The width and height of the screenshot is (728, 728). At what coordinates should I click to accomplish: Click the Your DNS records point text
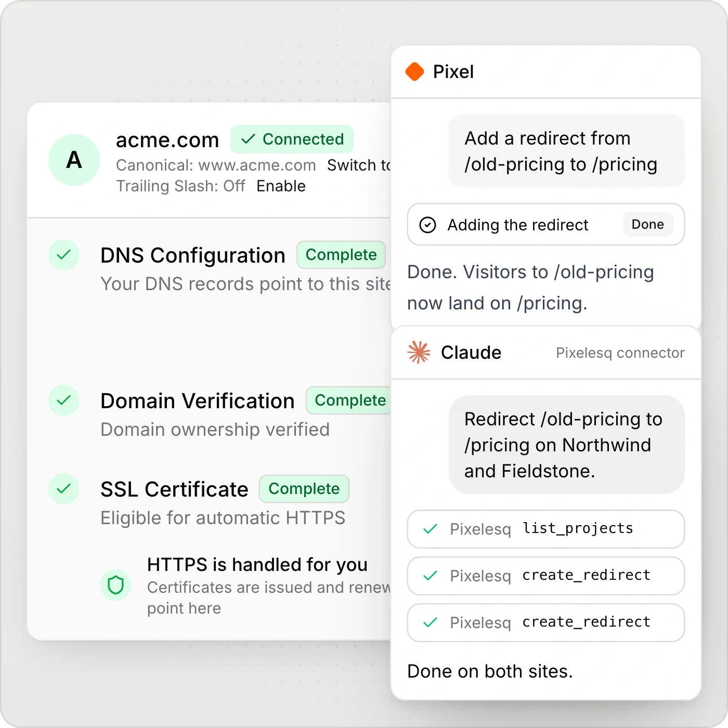pos(245,284)
